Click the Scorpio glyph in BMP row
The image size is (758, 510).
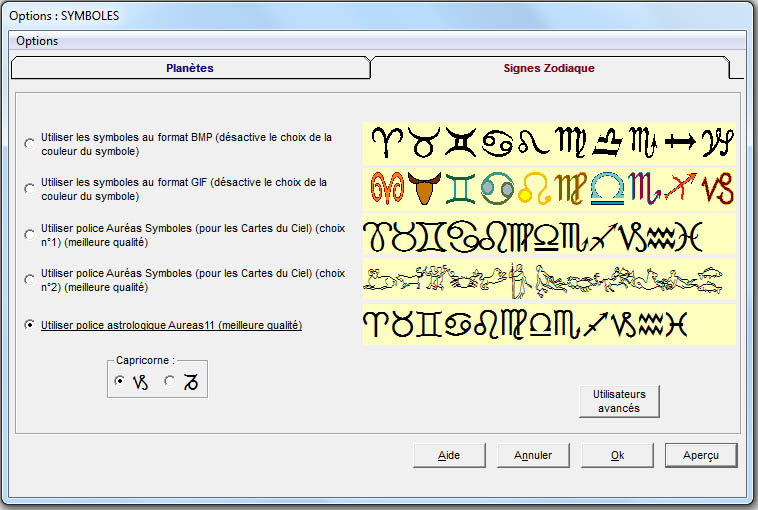(643, 143)
